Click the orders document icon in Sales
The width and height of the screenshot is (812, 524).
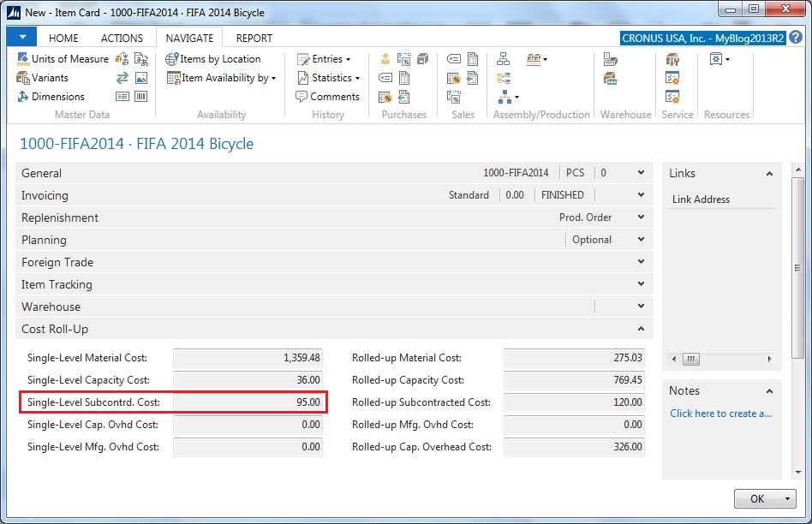coord(472,59)
